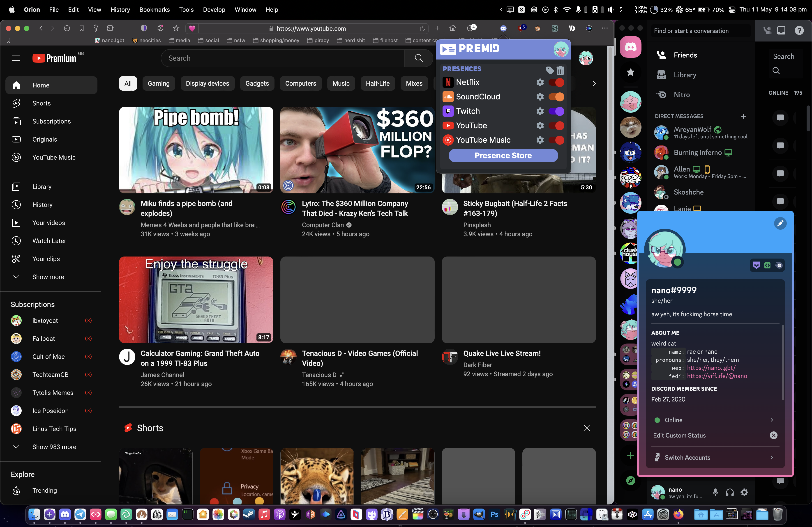Click the YouTube search magnifier button

pos(419,58)
